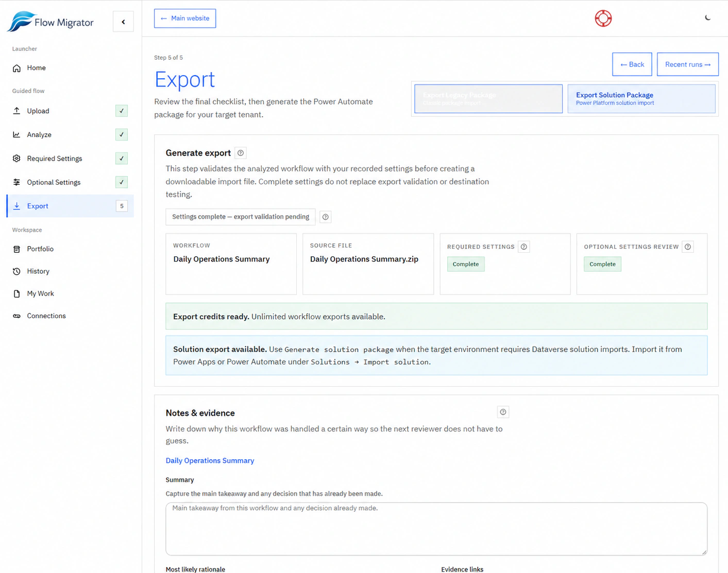Click the Required Settings gear icon

(16, 159)
